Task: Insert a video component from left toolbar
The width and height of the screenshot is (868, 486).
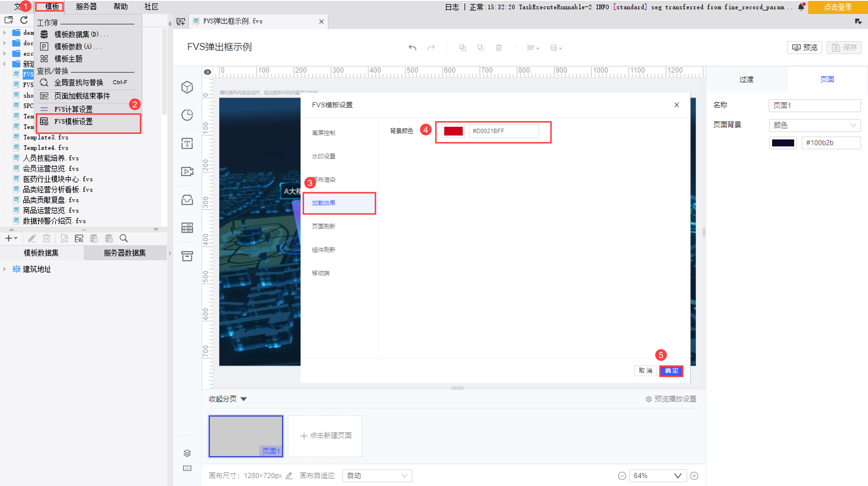Action: pos(187,171)
